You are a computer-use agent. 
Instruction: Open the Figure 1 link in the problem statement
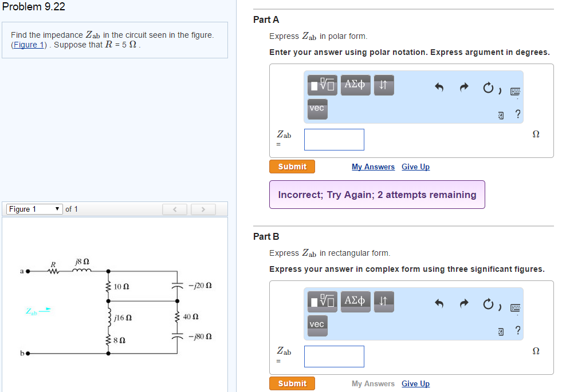click(x=29, y=45)
